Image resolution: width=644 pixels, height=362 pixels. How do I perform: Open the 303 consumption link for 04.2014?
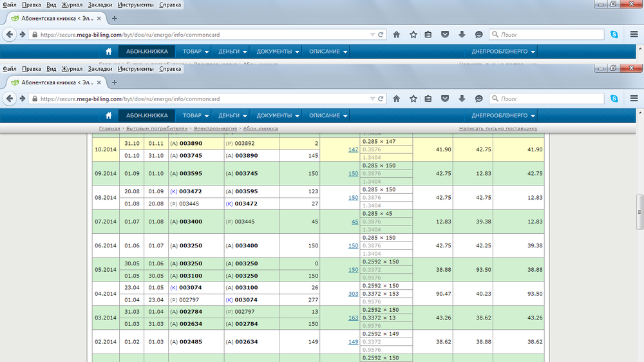(x=353, y=293)
